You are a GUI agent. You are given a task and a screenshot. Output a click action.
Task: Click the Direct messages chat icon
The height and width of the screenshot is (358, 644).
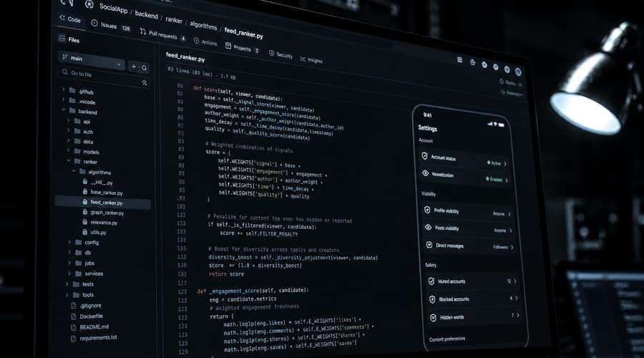click(429, 245)
